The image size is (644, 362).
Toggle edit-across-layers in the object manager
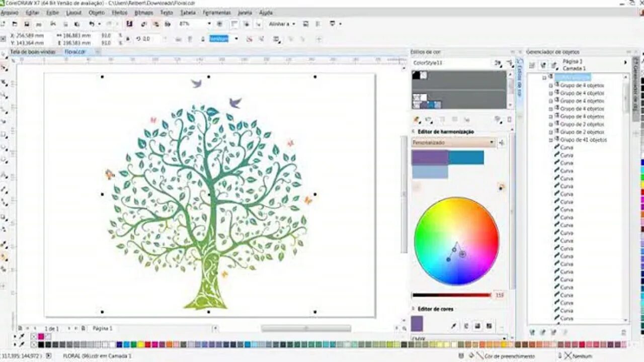[x=543, y=65]
